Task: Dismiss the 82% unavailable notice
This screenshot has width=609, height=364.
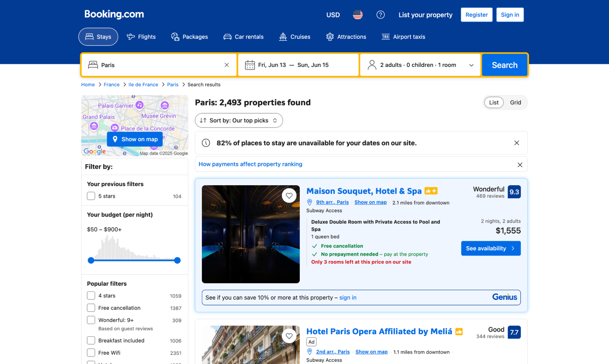Action: click(x=517, y=143)
